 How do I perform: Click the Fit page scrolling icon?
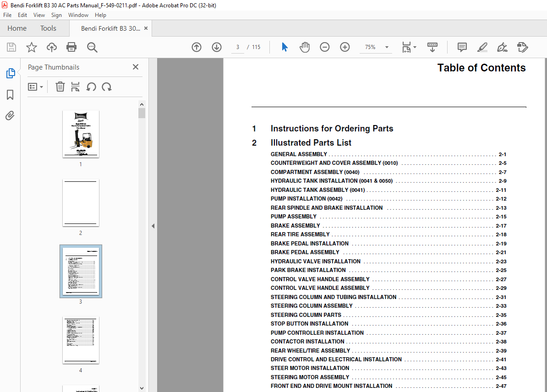[x=406, y=47]
